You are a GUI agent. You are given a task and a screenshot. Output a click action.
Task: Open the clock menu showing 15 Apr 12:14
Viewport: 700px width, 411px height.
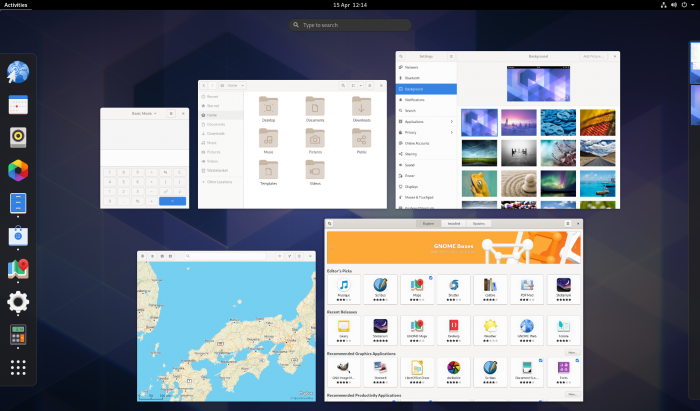(x=350, y=5)
